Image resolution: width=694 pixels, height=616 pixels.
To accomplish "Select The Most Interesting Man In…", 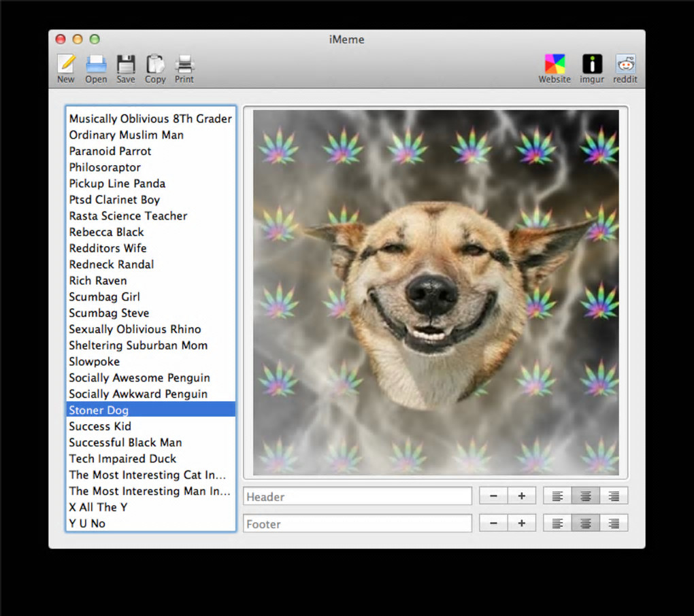I will point(150,491).
